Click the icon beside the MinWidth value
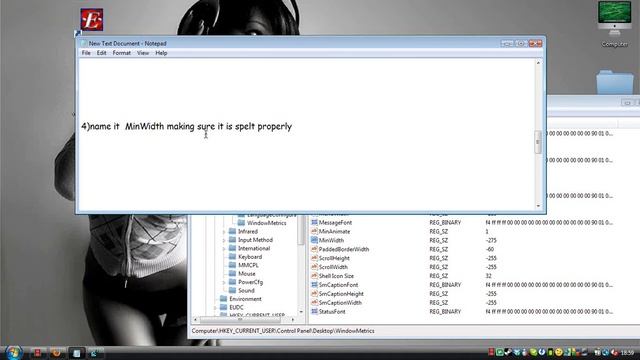The height and width of the screenshot is (360, 640). 314,240
